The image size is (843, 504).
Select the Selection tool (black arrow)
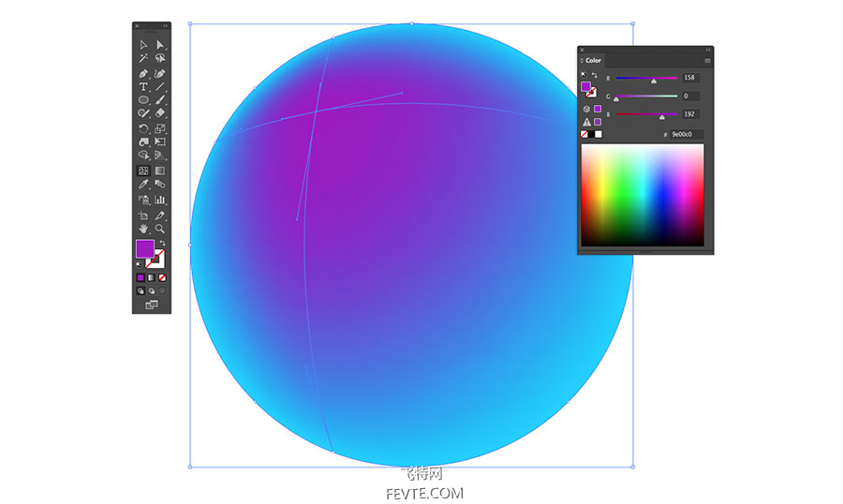pos(143,45)
